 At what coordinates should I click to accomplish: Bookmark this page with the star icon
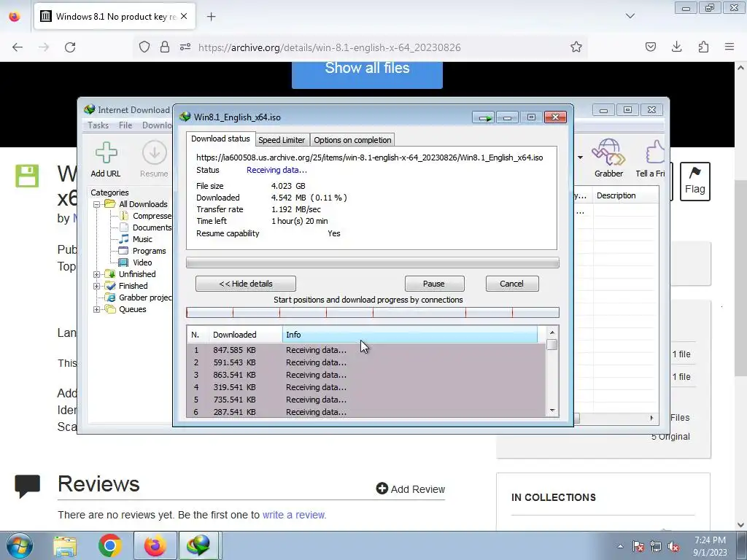576,47
